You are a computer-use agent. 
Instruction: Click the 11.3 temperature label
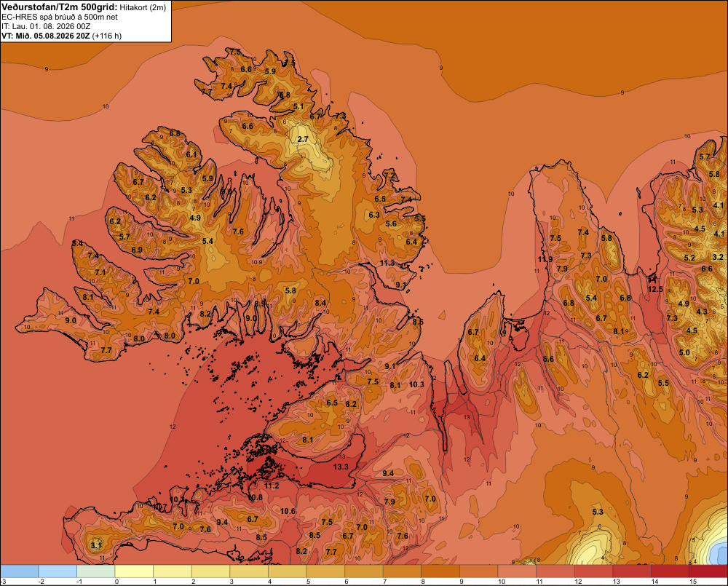(x=387, y=263)
